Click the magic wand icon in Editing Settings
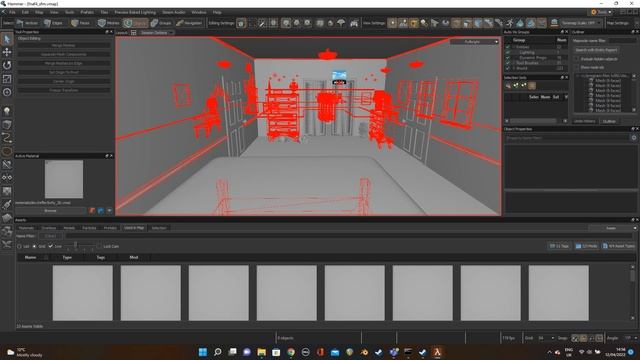 [x=262, y=23]
